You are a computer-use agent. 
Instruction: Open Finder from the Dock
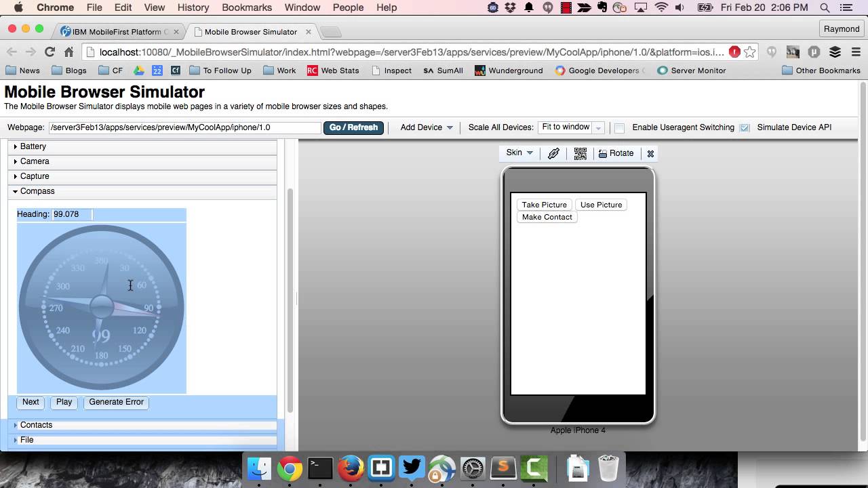259,468
